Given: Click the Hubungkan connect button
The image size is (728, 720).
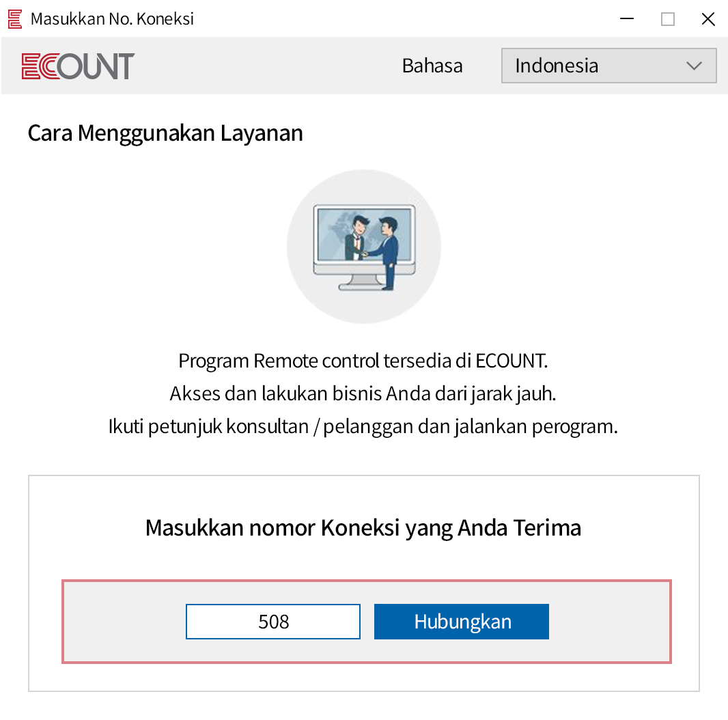Looking at the screenshot, I should click(x=462, y=622).
